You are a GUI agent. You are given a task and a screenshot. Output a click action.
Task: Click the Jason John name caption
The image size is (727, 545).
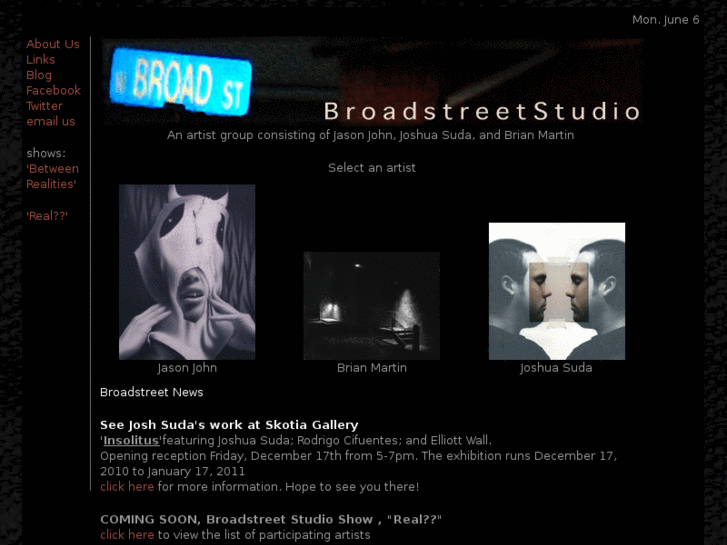pos(187,368)
